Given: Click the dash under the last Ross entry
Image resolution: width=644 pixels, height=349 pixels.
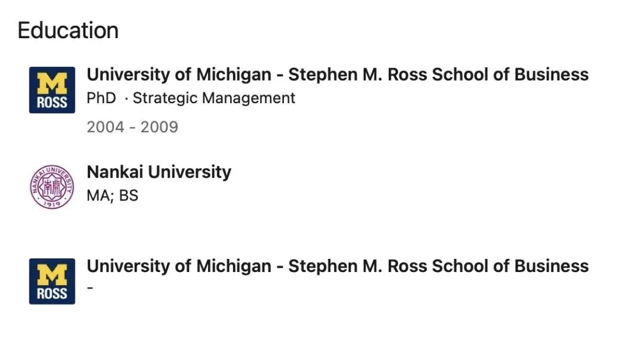Looking at the screenshot, I should [x=90, y=288].
